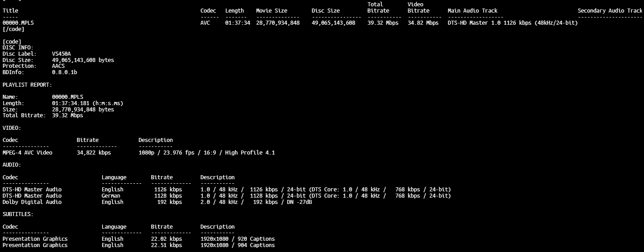Click the DISC INFO heading
Viewport: 644px width, 252px height.
coord(18,48)
